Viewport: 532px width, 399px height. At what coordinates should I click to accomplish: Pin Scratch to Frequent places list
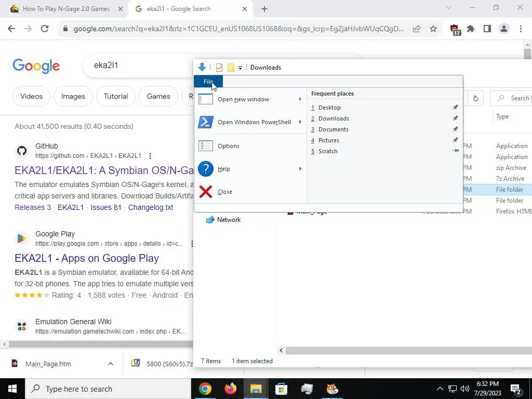pyautogui.click(x=455, y=151)
